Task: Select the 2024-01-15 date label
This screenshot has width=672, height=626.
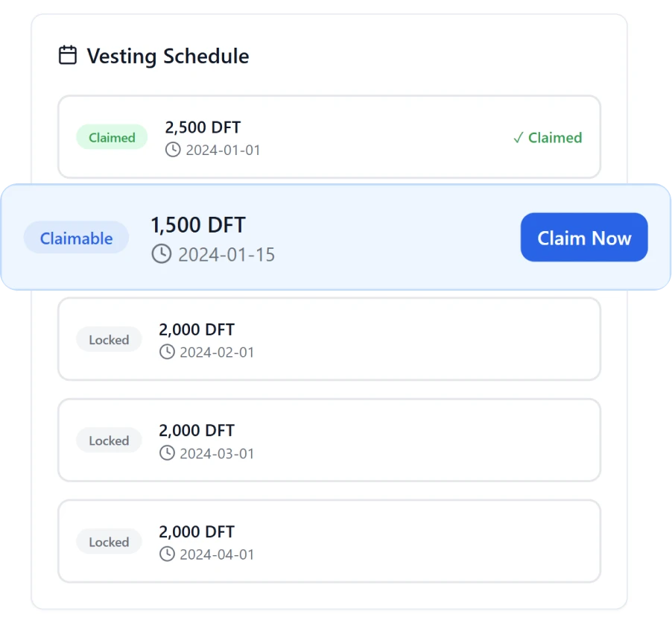Action: pyautogui.click(x=226, y=254)
